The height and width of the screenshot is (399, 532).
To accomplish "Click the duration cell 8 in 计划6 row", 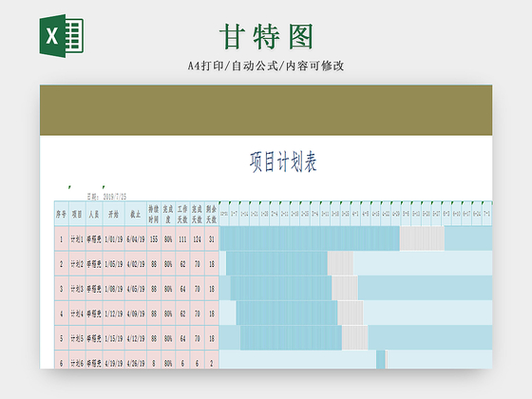I will 154,360.
